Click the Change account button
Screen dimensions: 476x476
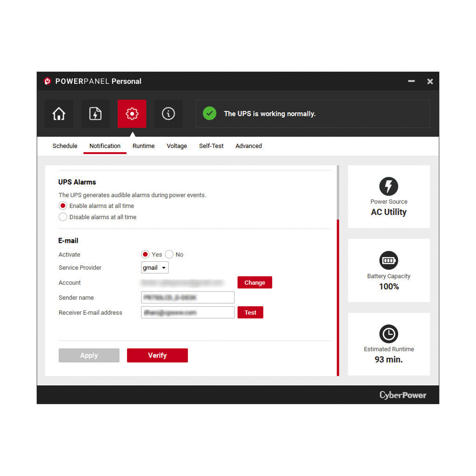point(255,282)
